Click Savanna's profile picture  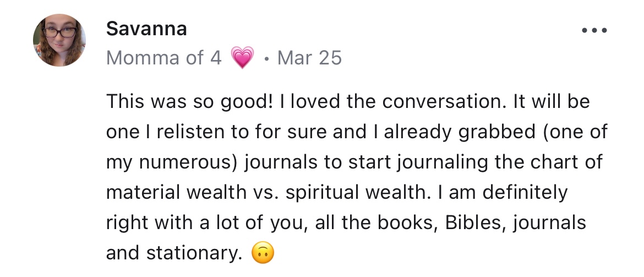pyautogui.click(x=59, y=40)
